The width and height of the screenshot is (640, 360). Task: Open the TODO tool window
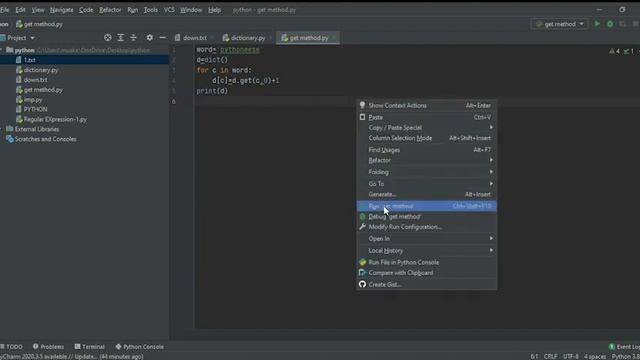click(x=11, y=347)
